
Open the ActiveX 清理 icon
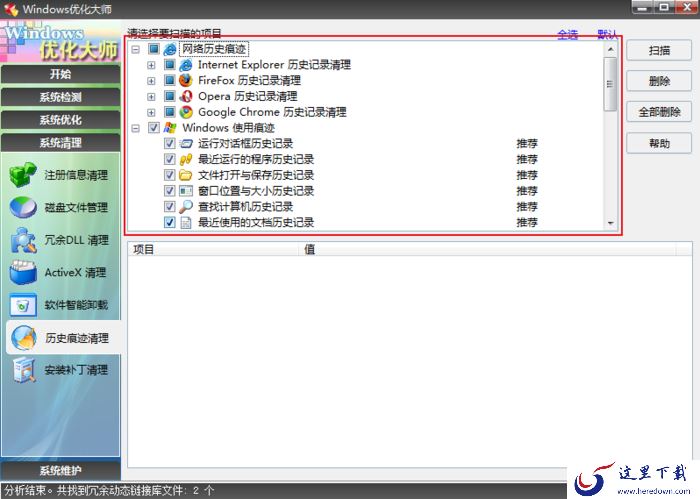23,272
